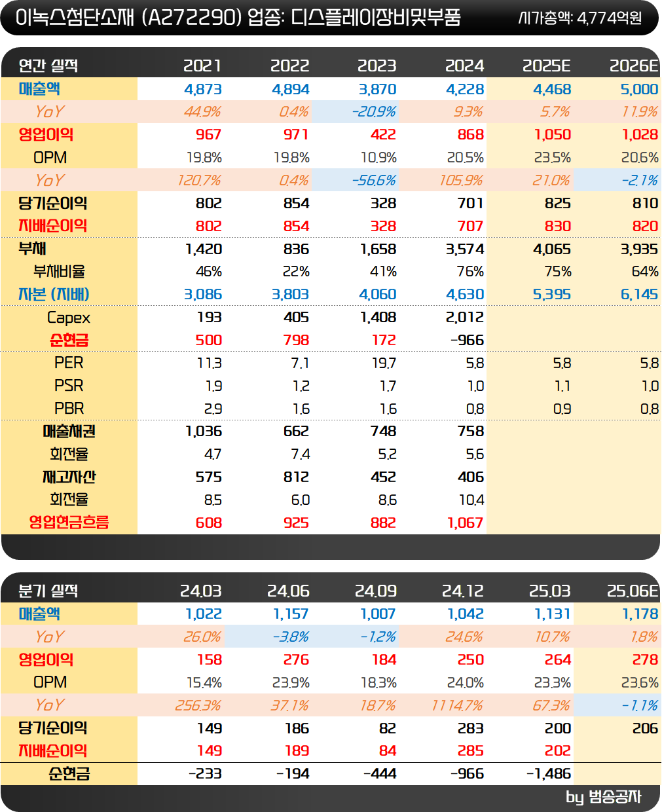Select the sales YoY cell '-20.9%'

[x=374, y=112]
